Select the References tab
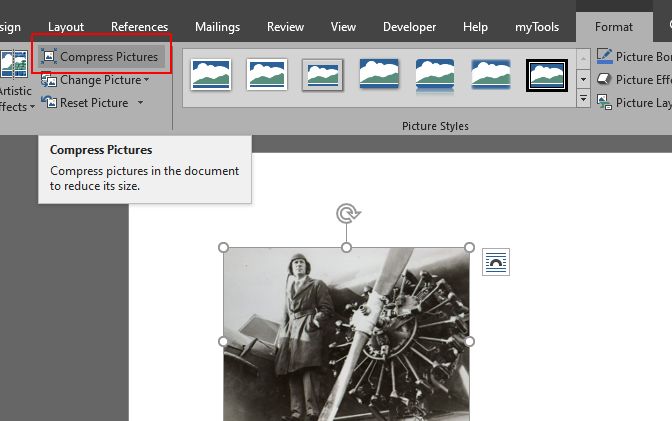This screenshot has width=672, height=421. point(139,27)
